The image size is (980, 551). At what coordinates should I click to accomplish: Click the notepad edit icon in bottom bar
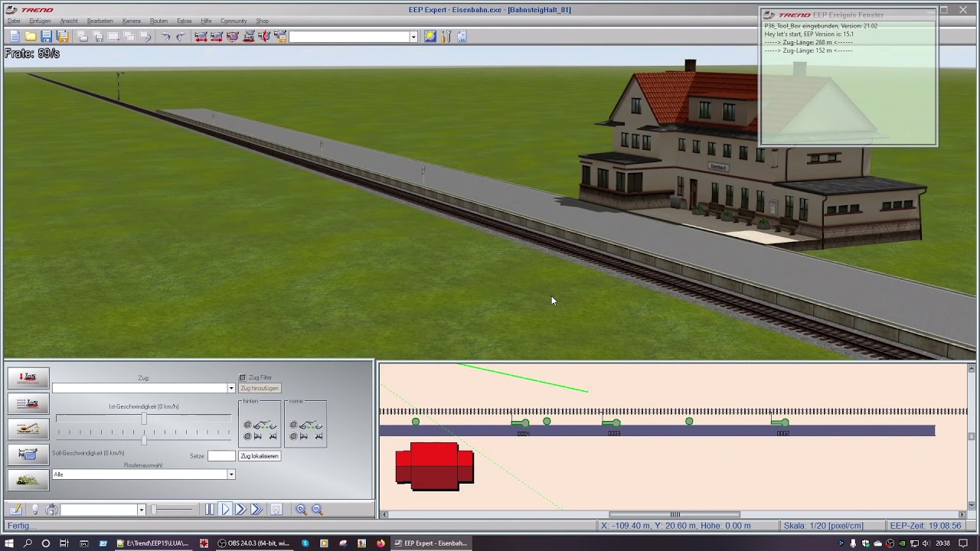pyautogui.click(x=15, y=510)
